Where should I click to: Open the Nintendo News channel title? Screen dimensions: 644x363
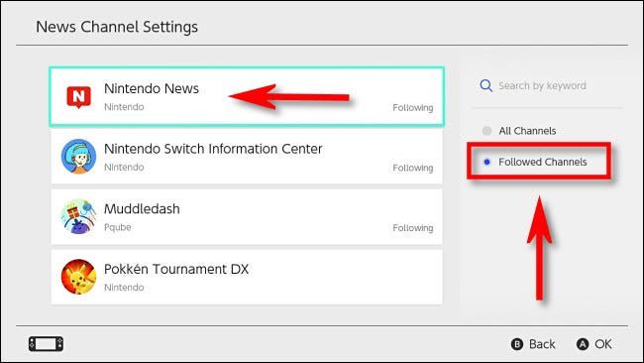(x=152, y=88)
